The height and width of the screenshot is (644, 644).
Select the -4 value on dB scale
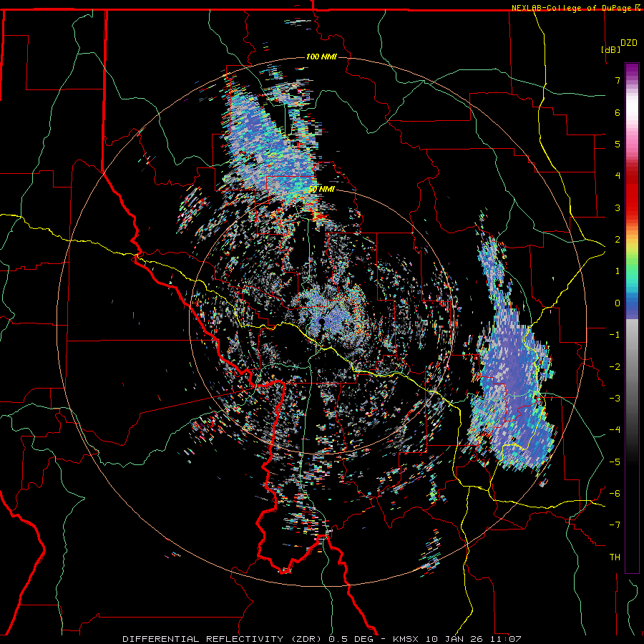point(615,430)
